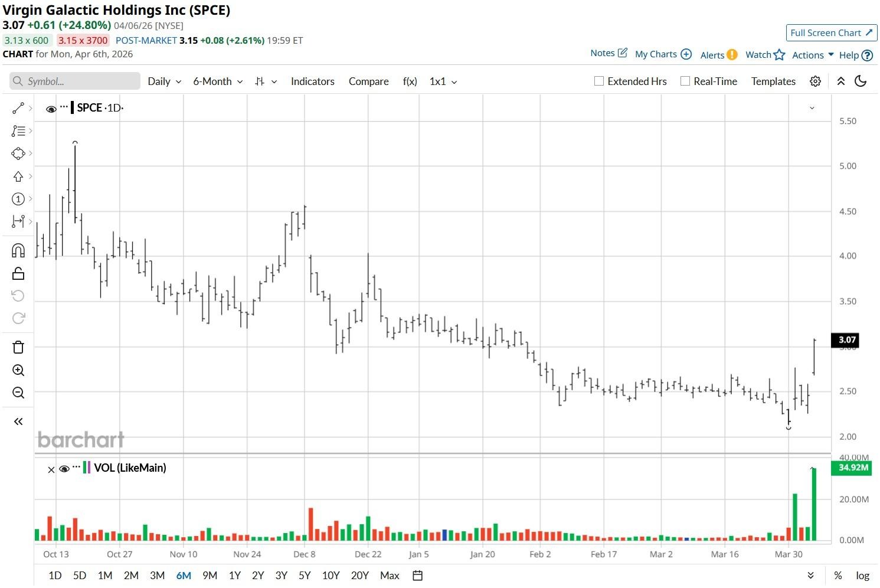Select the Max range tab

tap(390, 576)
